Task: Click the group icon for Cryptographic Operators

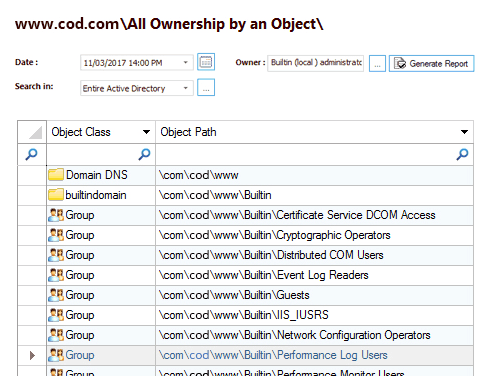Action: click(x=56, y=235)
